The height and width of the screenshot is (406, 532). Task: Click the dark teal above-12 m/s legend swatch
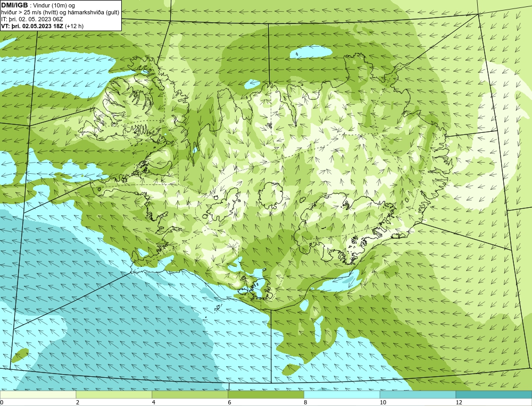[494, 394]
